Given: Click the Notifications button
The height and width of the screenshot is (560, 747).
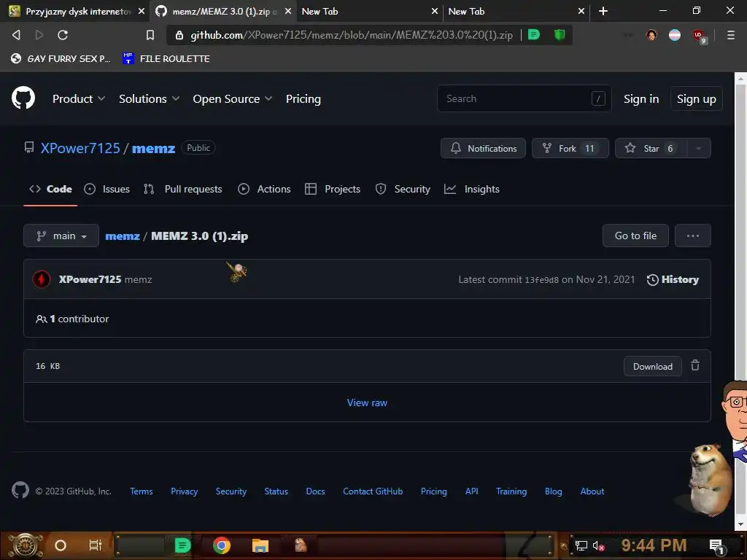Looking at the screenshot, I should pyautogui.click(x=483, y=148).
